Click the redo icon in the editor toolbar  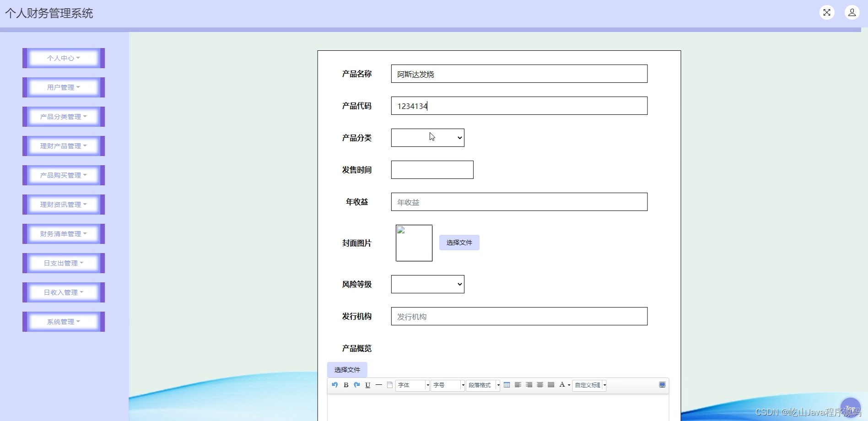coord(356,385)
